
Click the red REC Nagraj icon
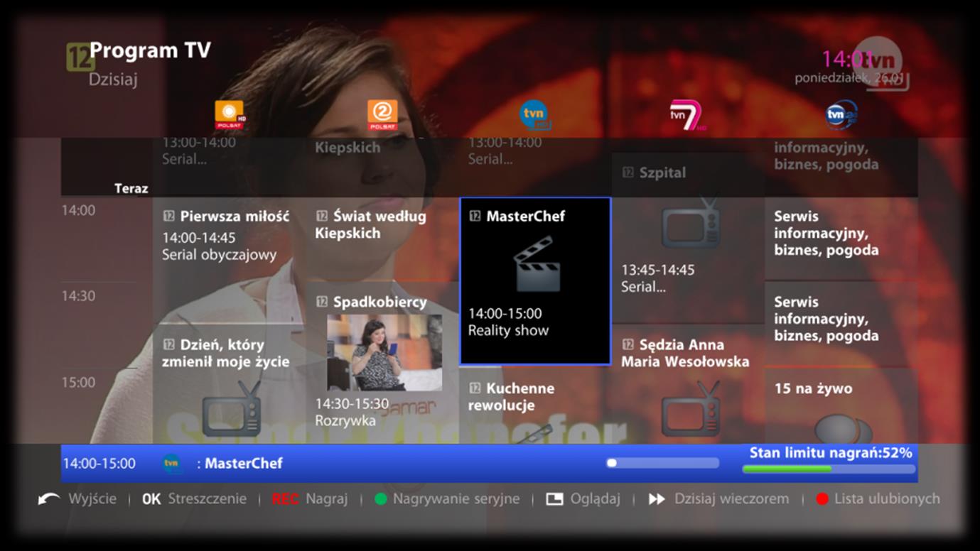coord(285,499)
